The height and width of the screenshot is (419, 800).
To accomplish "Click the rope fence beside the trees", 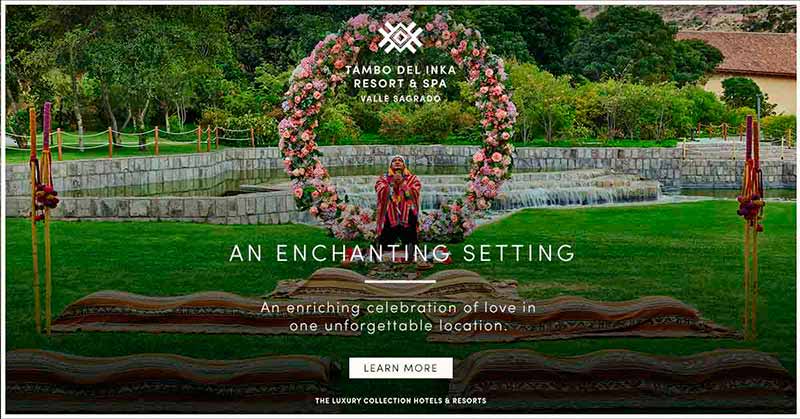I will [131, 138].
